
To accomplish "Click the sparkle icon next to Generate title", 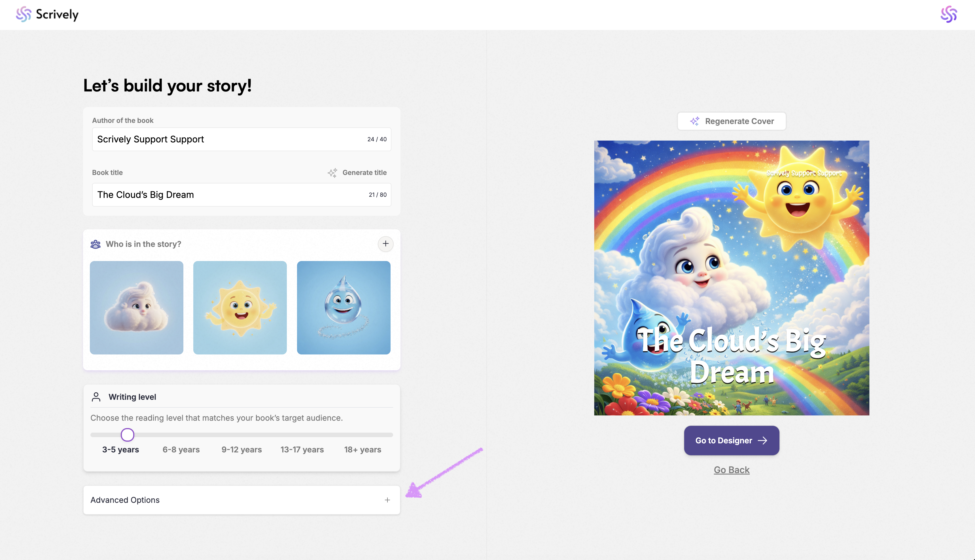I will (332, 173).
